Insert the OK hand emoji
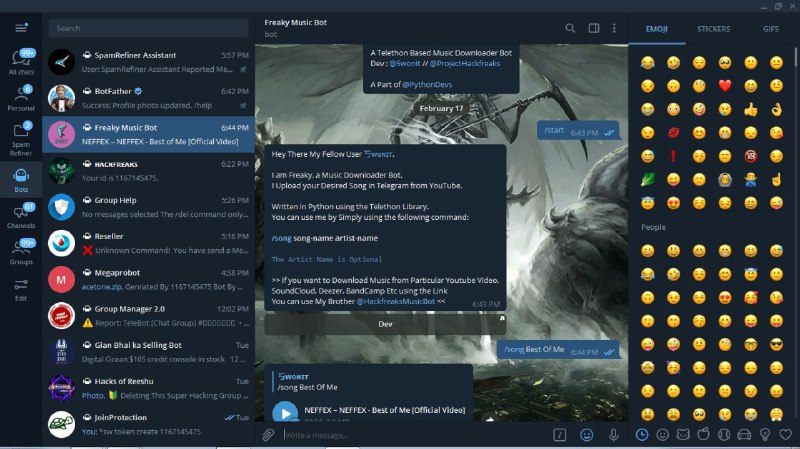This screenshot has width=800, height=449. pos(776,109)
